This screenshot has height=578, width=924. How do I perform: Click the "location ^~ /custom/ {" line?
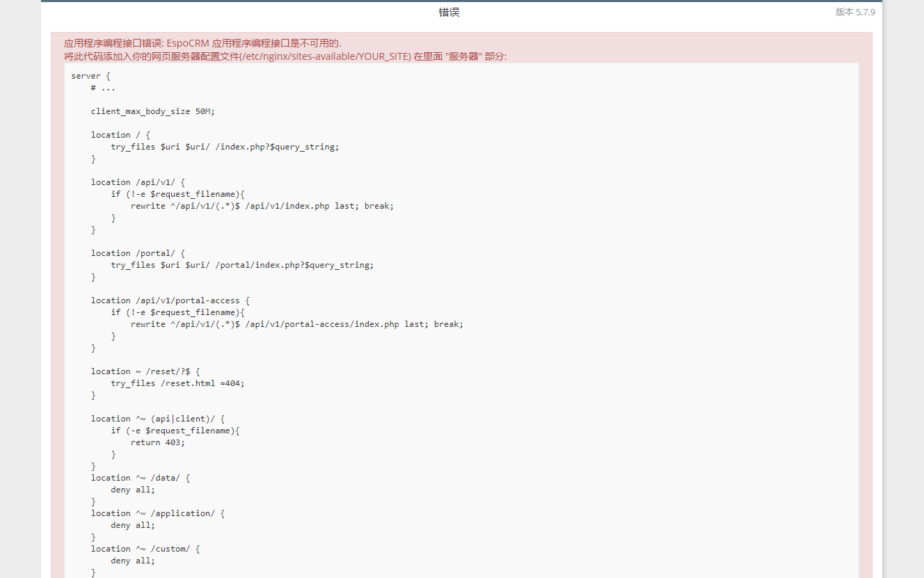[x=145, y=549]
